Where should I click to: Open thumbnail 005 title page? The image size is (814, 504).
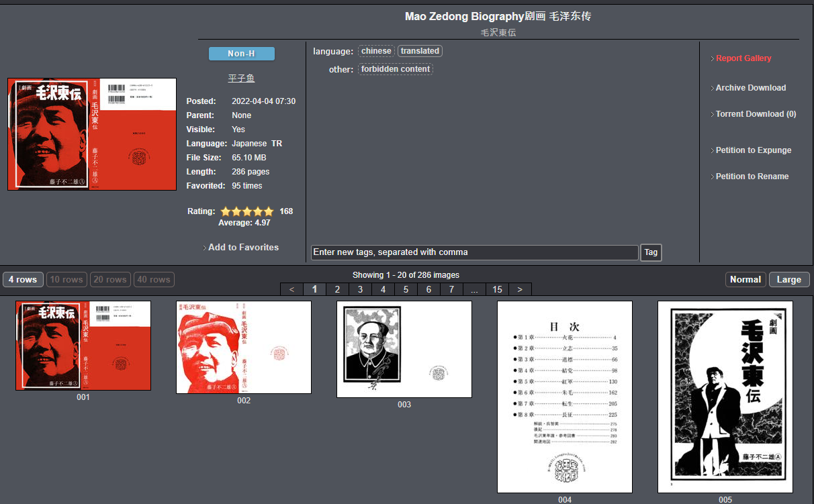click(x=725, y=397)
